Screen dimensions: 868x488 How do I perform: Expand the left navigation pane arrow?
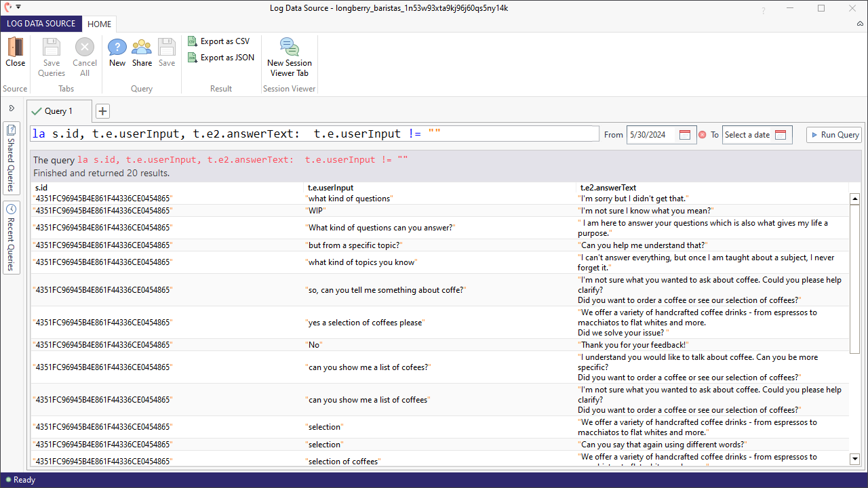(12, 107)
